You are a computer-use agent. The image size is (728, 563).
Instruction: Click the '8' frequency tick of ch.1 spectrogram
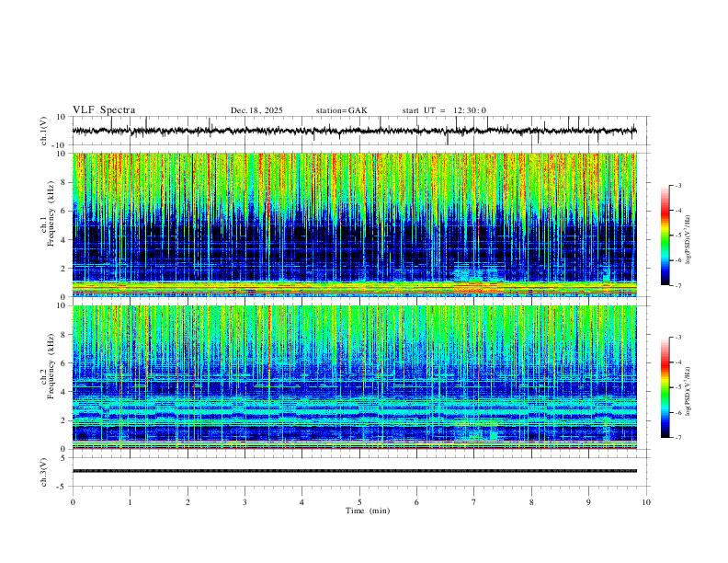(x=63, y=182)
